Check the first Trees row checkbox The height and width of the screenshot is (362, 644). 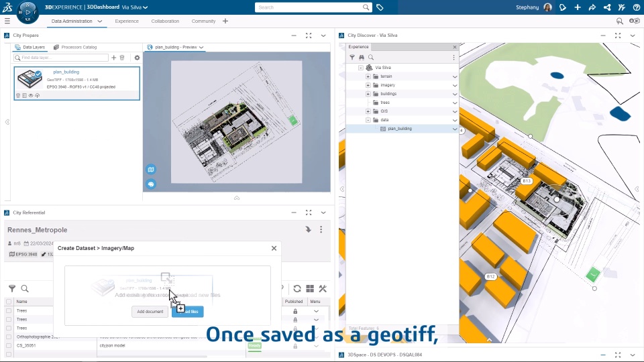click(x=9, y=310)
